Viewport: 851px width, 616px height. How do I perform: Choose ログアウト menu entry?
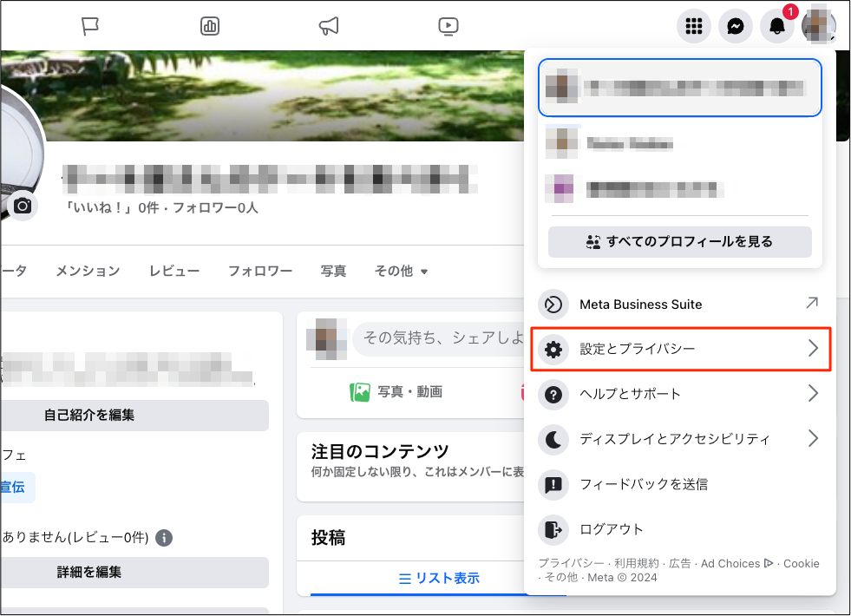pyautogui.click(x=679, y=529)
